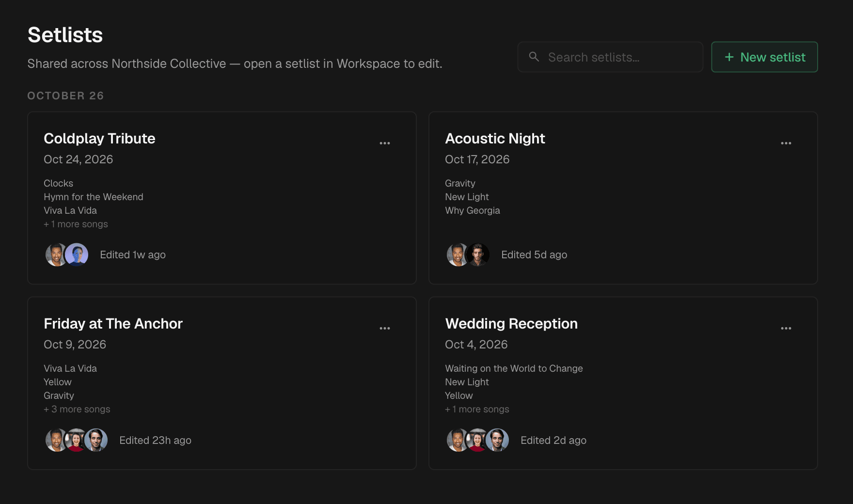Click 'Edited 5d ago' text
Image resolution: width=853 pixels, height=504 pixels.
click(534, 255)
